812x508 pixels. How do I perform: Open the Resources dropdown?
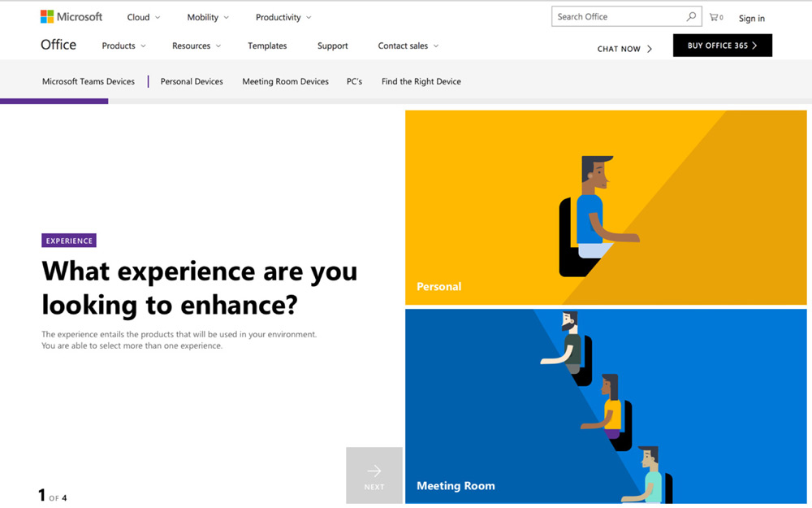[x=197, y=46]
